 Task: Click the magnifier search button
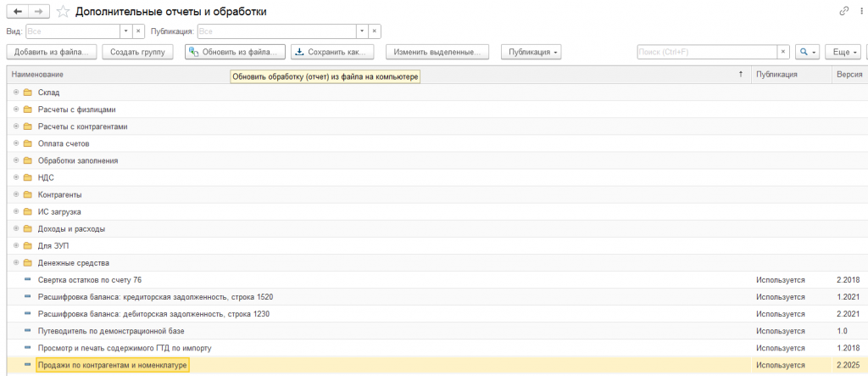coord(808,52)
